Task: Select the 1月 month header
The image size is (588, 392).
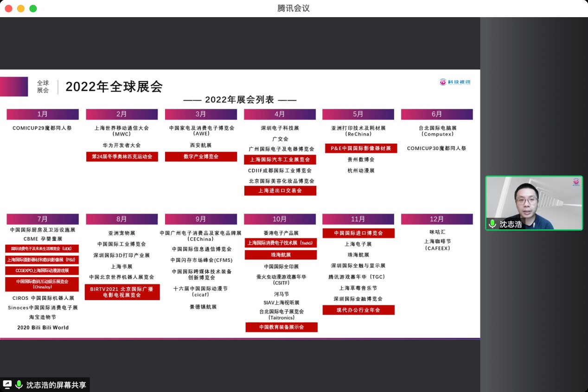Action: pyautogui.click(x=43, y=114)
